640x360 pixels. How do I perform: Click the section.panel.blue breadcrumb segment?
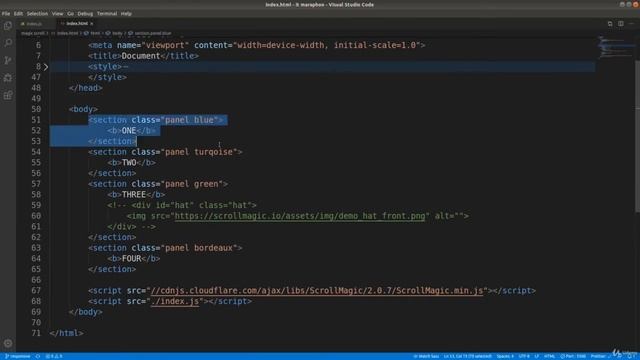pos(153,33)
